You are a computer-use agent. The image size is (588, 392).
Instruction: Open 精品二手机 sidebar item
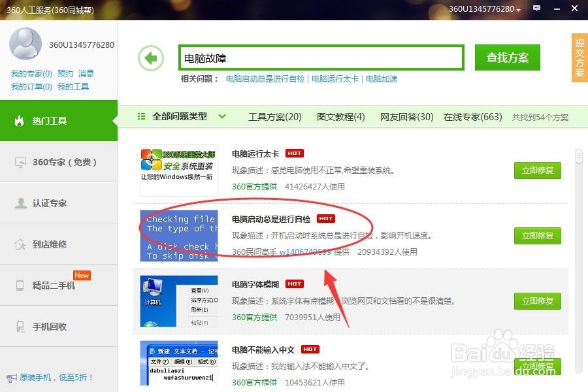point(59,286)
